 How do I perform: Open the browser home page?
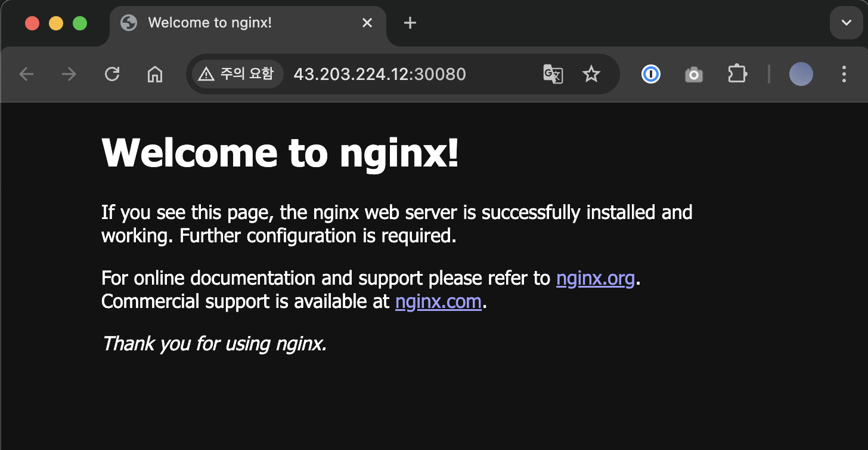coord(155,74)
